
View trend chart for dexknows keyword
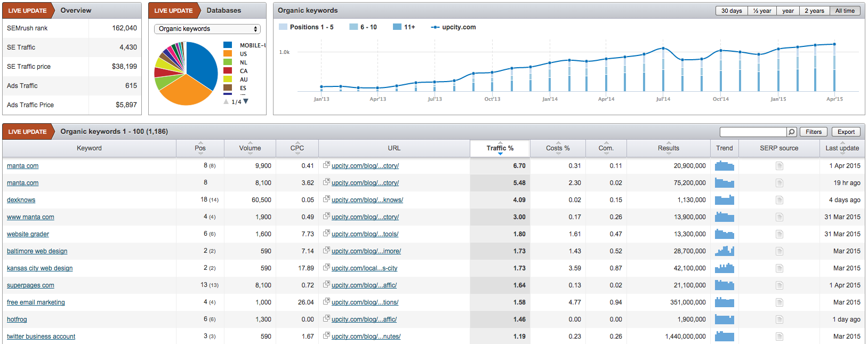pyautogui.click(x=725, y=200)
